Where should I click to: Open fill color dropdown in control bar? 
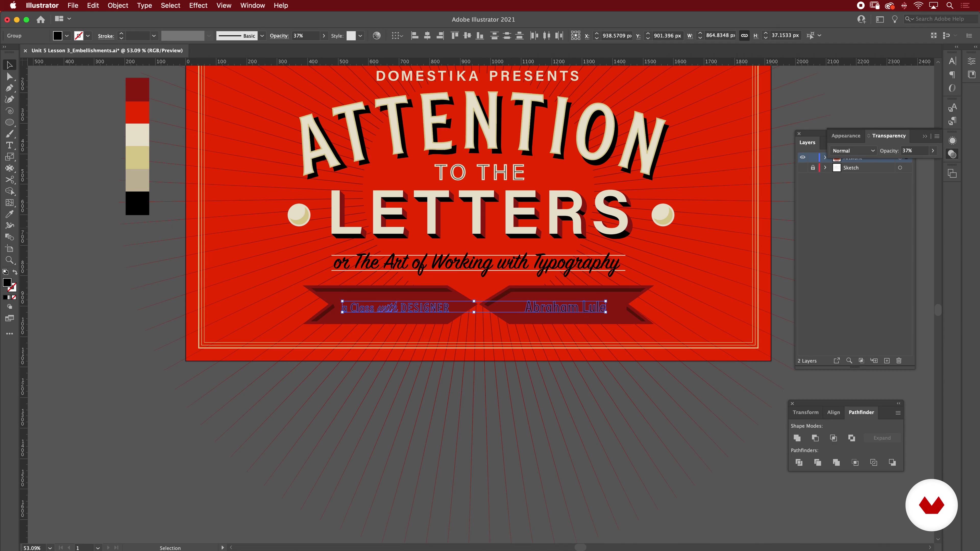point(67,36)
